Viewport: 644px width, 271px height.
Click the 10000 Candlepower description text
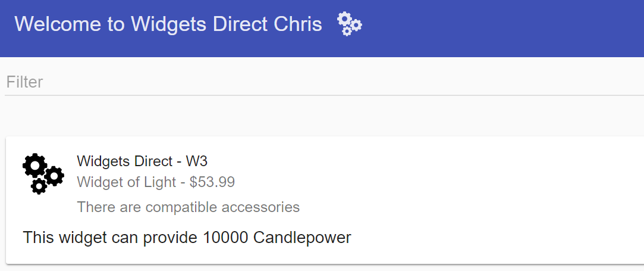click(187, 238)
